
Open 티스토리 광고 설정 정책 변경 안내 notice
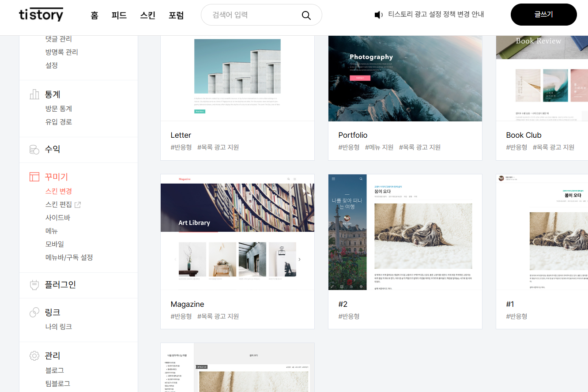pyautogui.click(x=436, y=14)
